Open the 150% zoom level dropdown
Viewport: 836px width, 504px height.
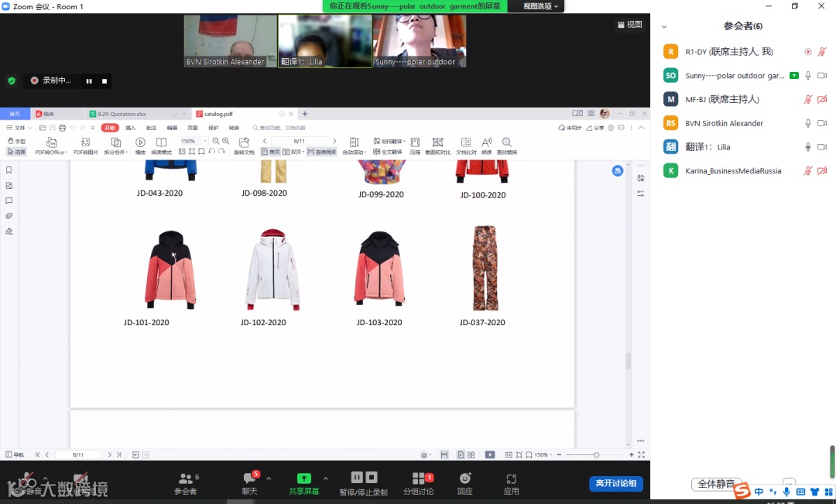205,142
